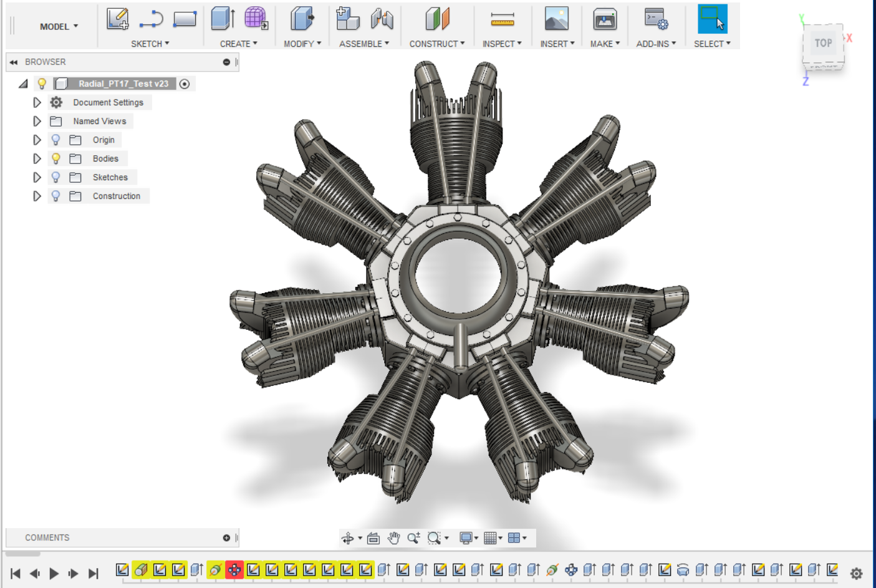Open timeline settings gear
876x588 pixels.
856,574
